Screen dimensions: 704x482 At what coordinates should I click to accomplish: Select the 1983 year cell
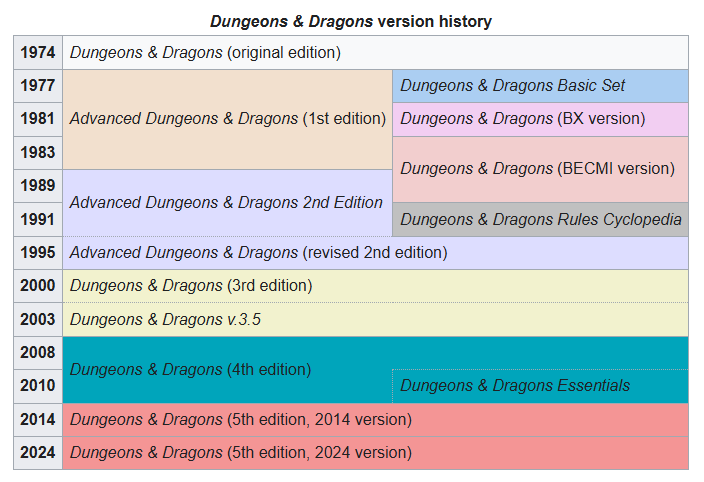tap(38, 153)
